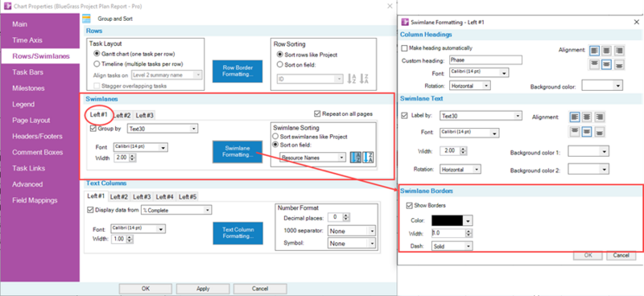Align Swimlane Text vertically to middle
The image size is (644, 296).
tap(587, 131)
